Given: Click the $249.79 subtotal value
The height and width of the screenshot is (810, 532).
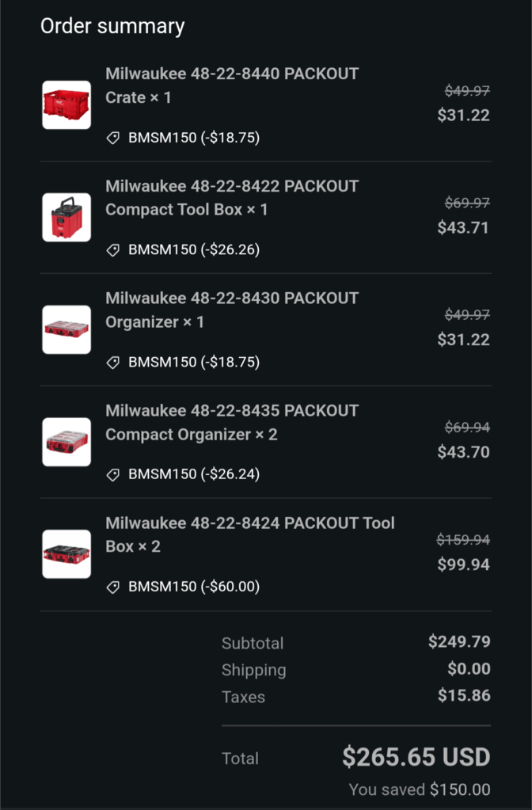Looking at the screenshot, I should point(459,641).
